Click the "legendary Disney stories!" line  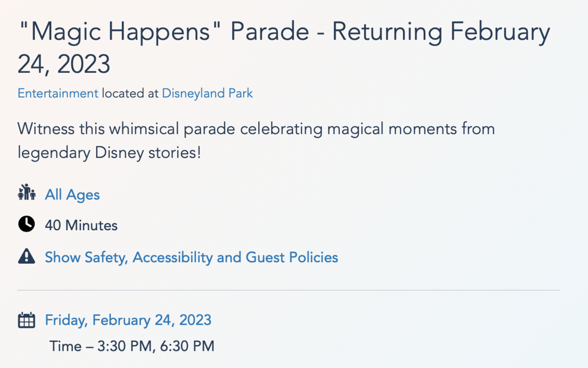pos(109,153)
